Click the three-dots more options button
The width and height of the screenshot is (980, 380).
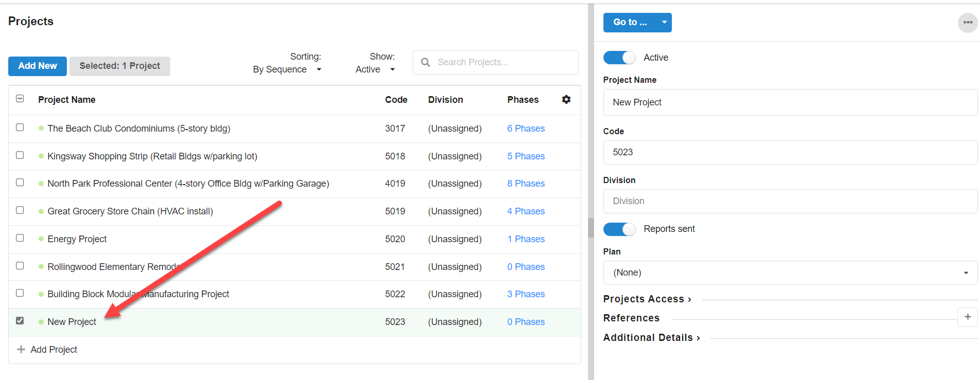pos(968,23)
